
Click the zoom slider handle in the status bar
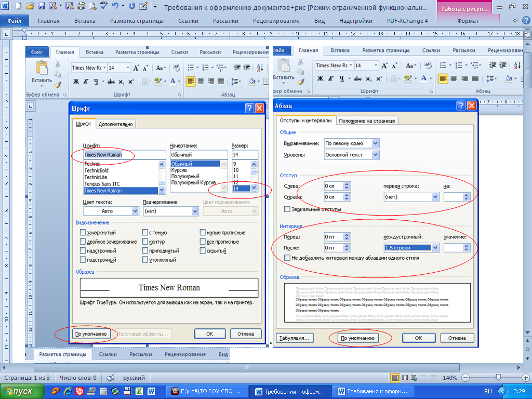click(498, 377)
